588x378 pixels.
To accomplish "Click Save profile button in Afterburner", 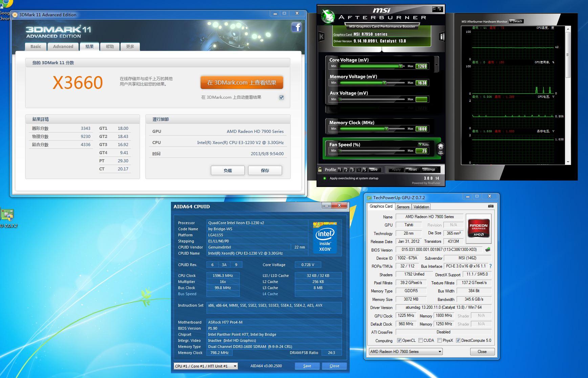I will (374, 169).
